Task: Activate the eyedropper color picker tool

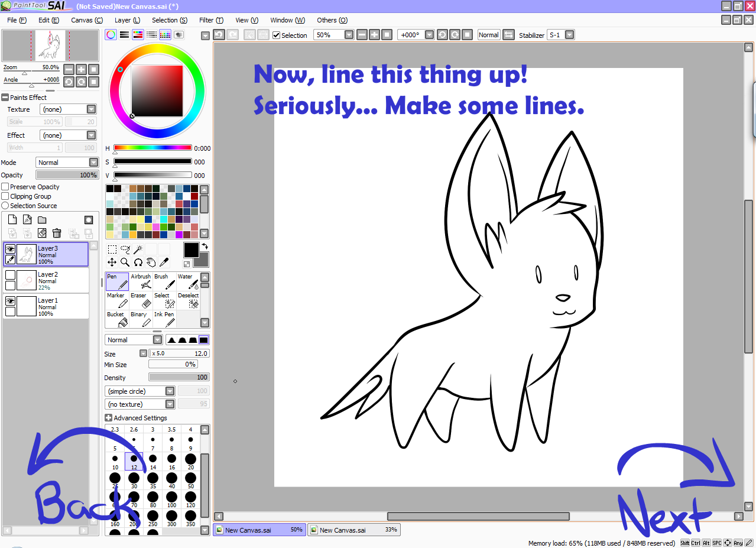Action: point(164,262)
